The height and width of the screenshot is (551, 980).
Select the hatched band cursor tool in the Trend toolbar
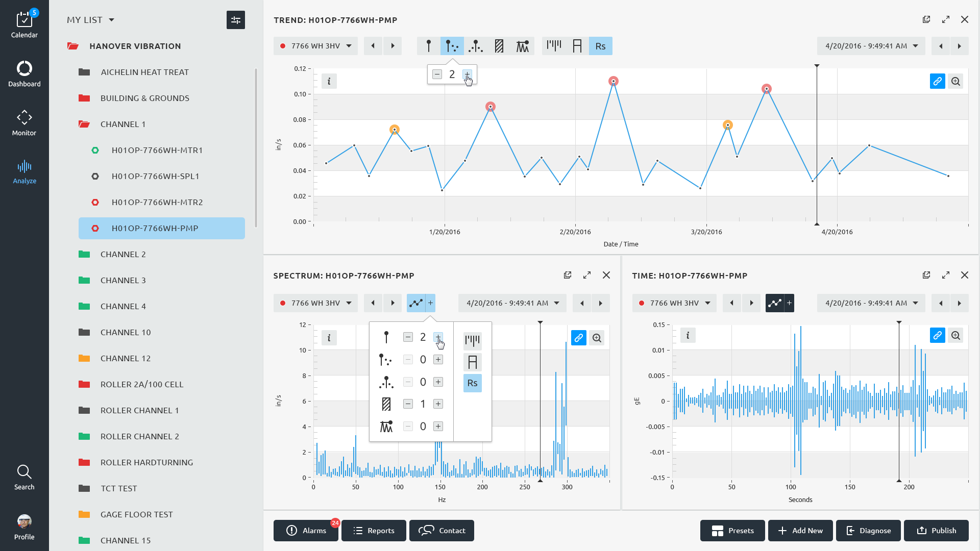click(x=499, y=46)
